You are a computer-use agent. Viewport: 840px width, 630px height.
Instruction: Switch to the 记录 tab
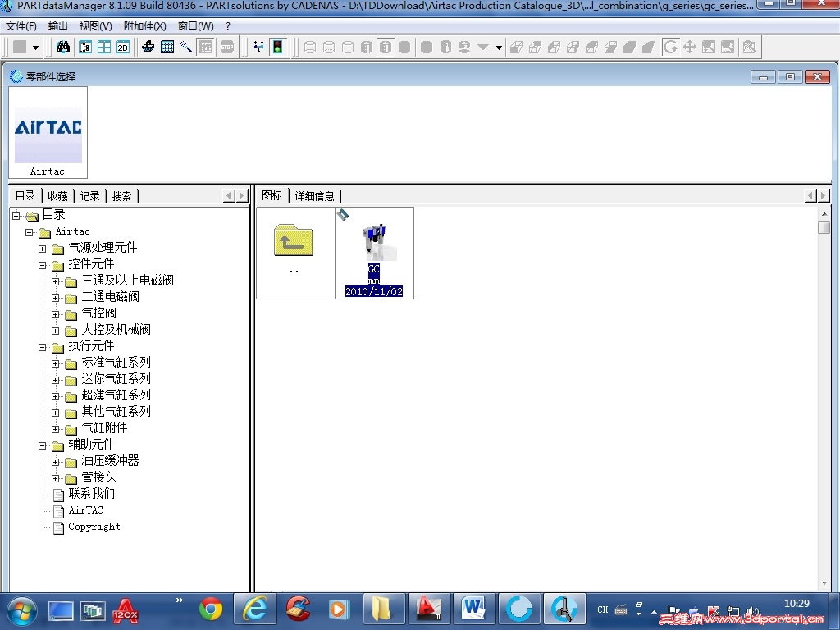[90, 196]
